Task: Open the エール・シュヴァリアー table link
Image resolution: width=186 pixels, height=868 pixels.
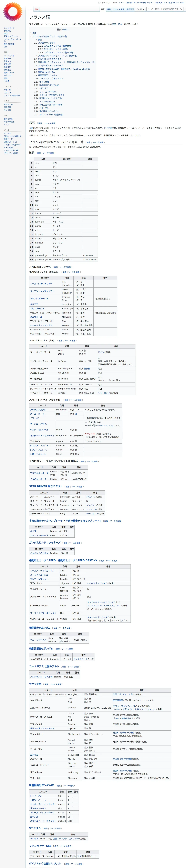Action: click(41, 284)
